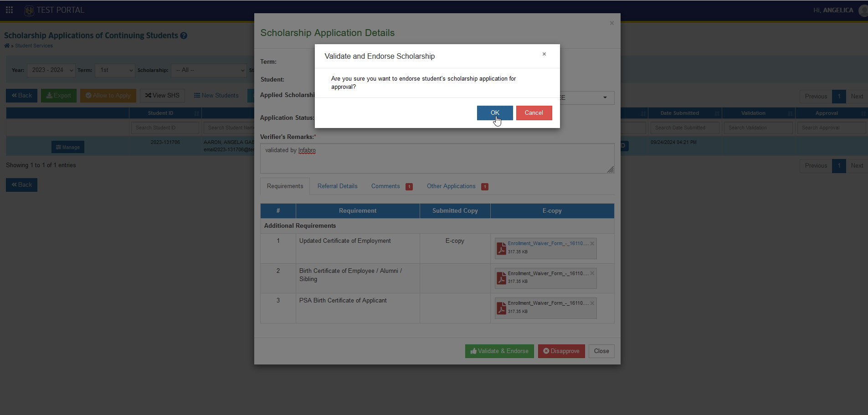Click the Allow to Apply button
This screenshot has width=868, height=415.
(x=108, y=96)
